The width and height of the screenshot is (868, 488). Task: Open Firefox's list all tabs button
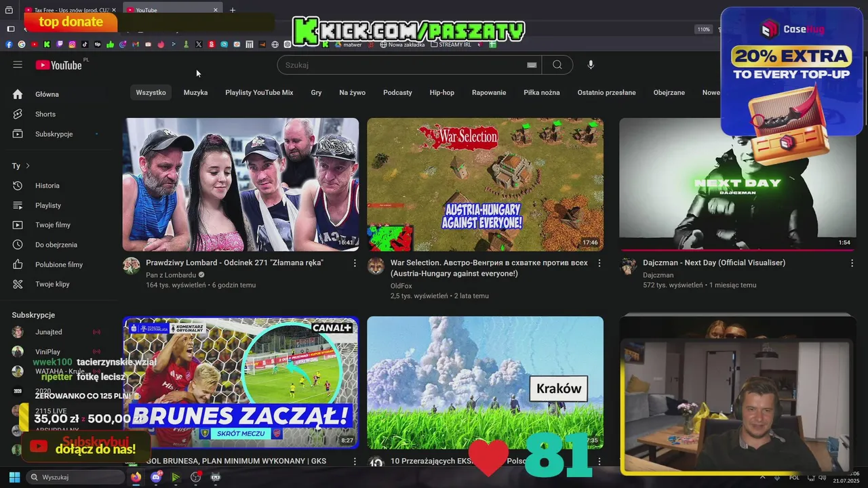pyautogui.click(x=9, y=10)
